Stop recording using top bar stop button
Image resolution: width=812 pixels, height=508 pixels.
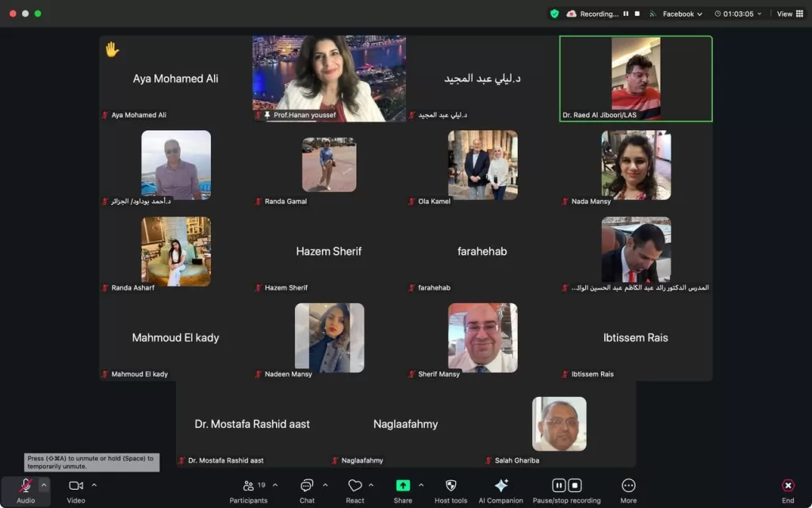636,13
